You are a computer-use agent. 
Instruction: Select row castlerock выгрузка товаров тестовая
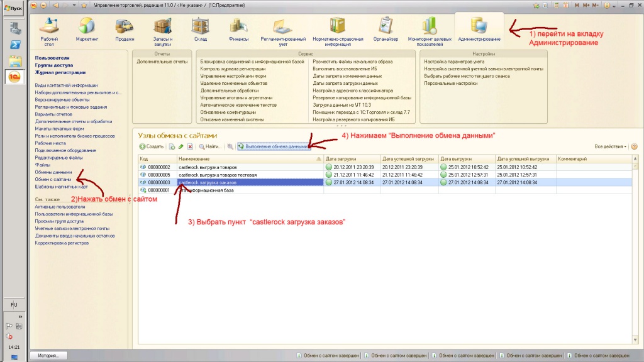(x=385, y=175)
